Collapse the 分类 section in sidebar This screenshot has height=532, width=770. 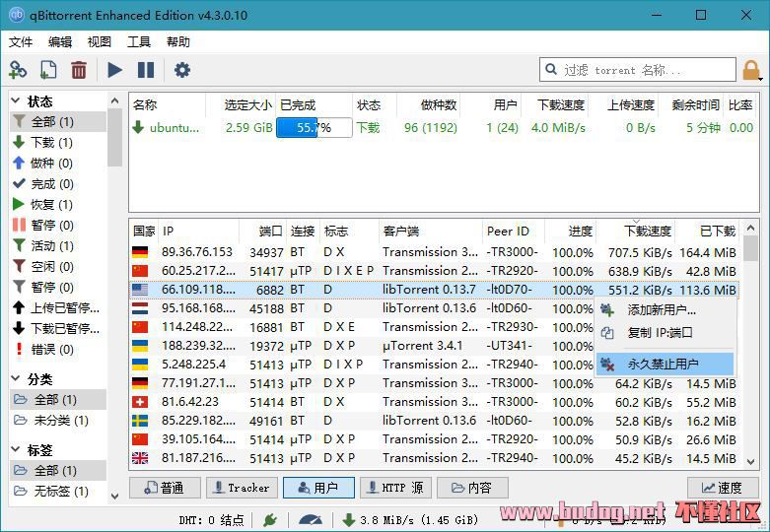click(17, 379)
